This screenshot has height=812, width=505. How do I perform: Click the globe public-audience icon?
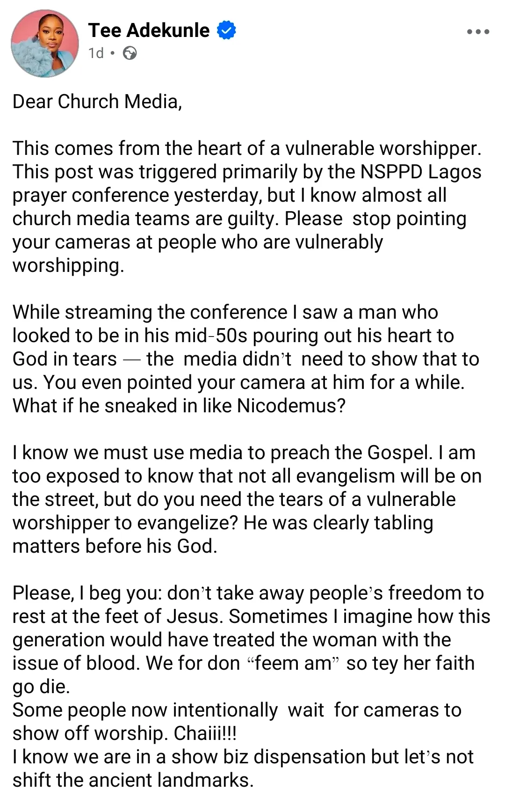[130, 53]
